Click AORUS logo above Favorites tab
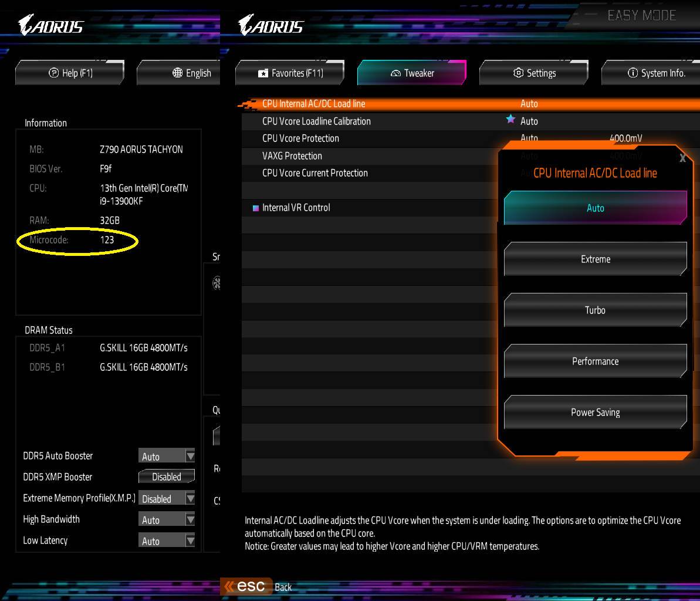Image resolution: width=700 pixels, height=601 pixels. coord(271,25)
